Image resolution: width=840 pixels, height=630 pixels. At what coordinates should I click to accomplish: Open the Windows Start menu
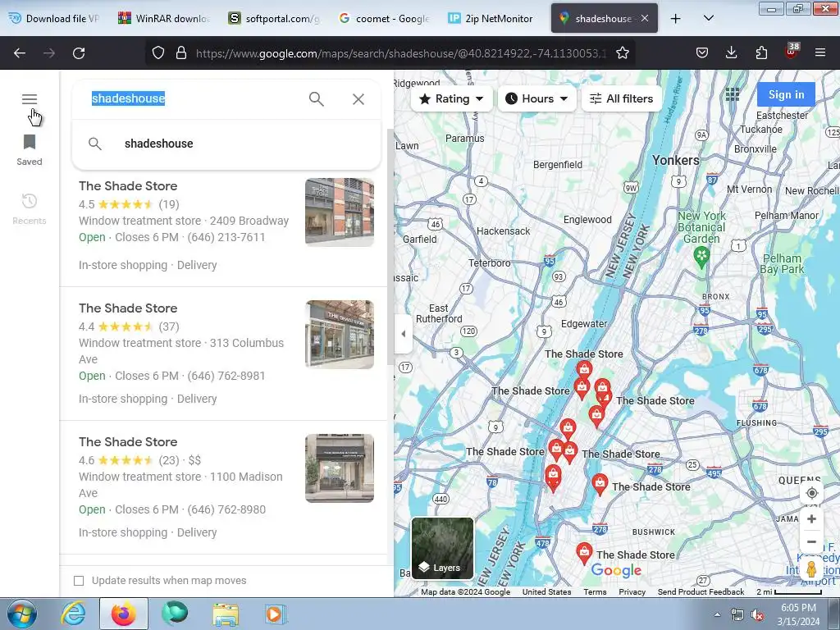22,614
